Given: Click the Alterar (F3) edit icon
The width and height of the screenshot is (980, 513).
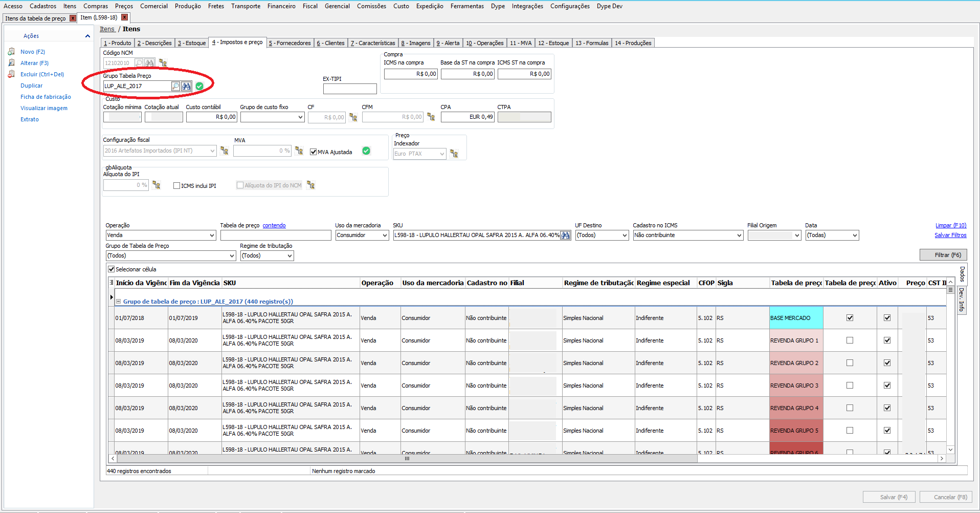Looking at the screenshot, I should pos(11,63).
